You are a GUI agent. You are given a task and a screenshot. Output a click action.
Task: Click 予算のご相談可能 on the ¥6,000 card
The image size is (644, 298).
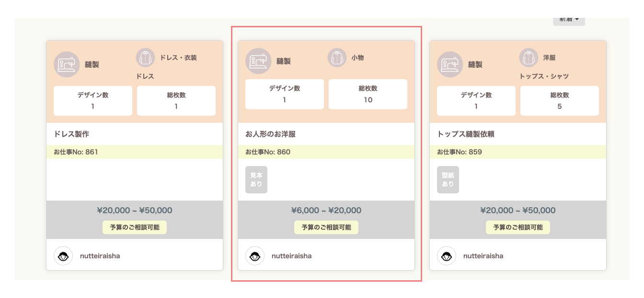coord(326,227)
